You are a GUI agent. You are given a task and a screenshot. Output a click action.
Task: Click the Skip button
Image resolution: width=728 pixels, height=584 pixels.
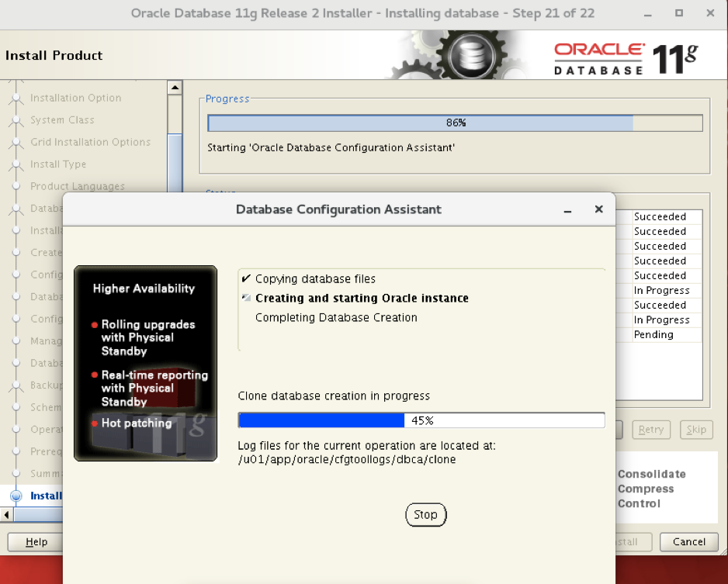tap(696, 429)
